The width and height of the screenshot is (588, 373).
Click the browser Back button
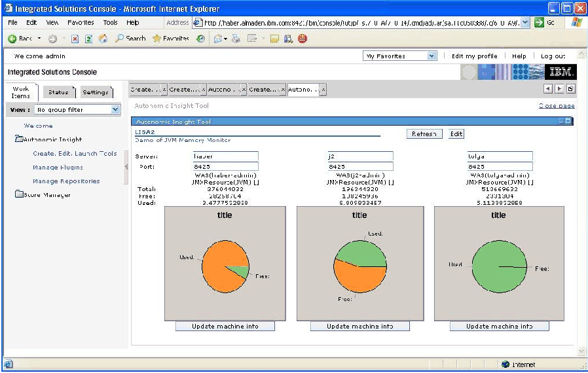[20, 39]
